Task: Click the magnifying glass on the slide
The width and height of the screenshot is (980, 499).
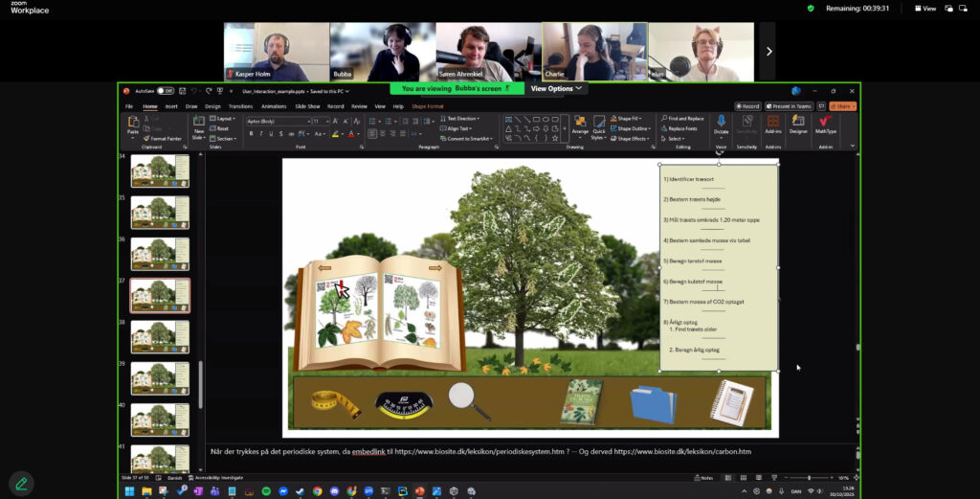Action: point(468,400)
